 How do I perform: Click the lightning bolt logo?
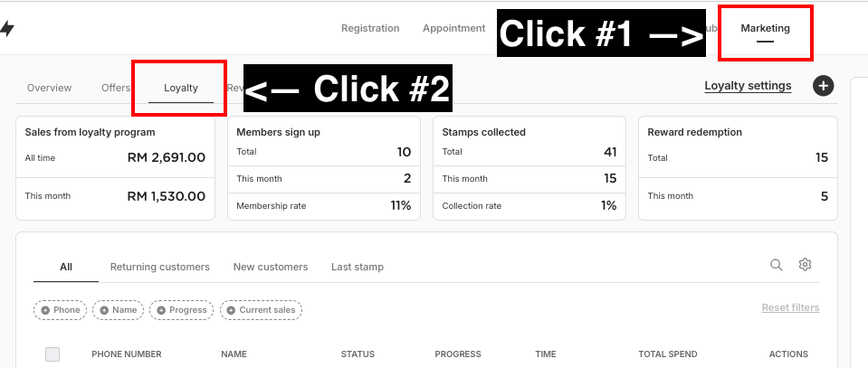6,29
